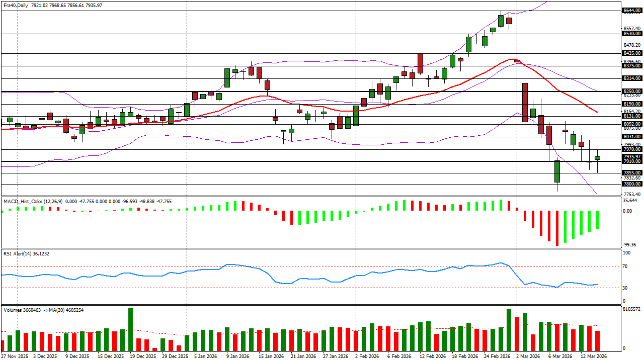The image size is (644, 362).
Task: Select the 8435.00 price level tag
Action: pyautogui.click(x=631, y=53)
